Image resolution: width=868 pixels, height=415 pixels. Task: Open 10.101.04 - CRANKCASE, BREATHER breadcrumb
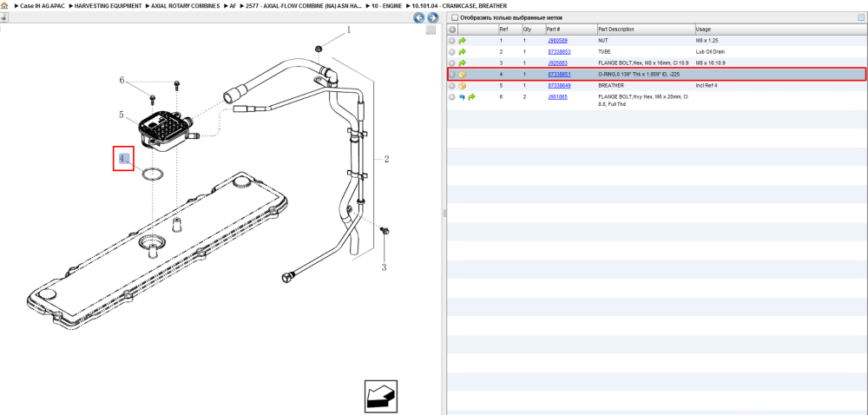click(x=459, y=5)
